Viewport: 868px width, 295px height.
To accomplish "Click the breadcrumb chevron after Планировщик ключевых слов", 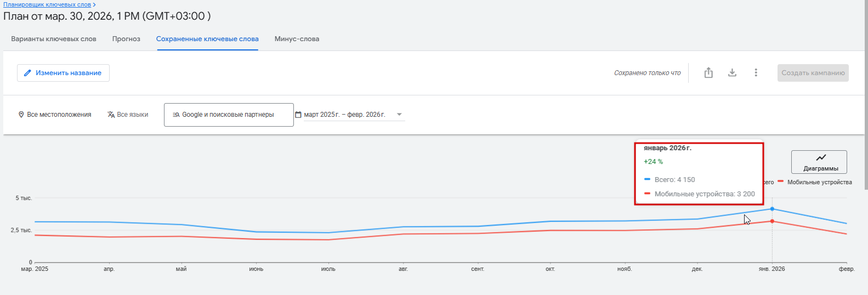I will click(x=94, y=4).
